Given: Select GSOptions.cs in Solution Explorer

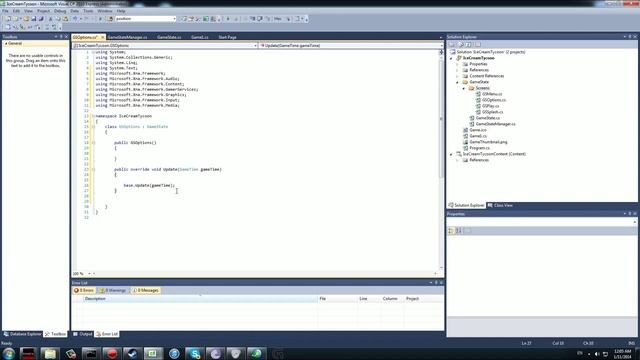Looking at the screenshot, I should (x=493, y=100).
